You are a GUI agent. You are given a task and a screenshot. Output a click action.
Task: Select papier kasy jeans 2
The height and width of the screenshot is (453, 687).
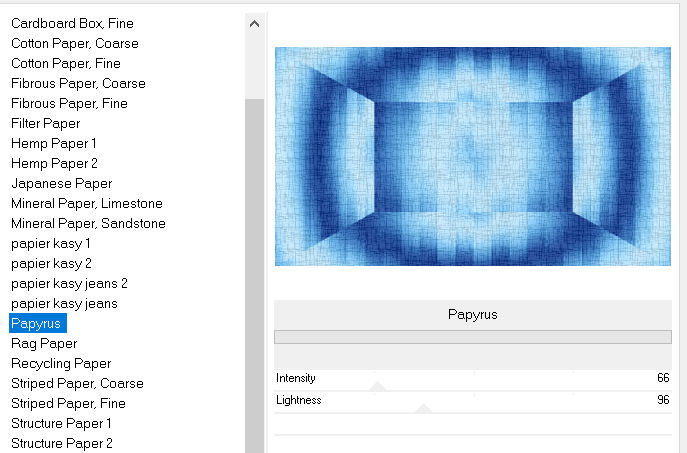69,283
